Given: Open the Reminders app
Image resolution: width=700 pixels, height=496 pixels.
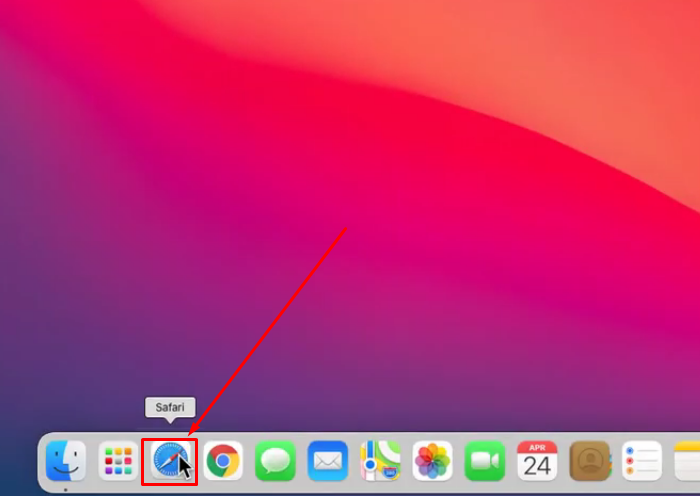Looking at the screenshot, I should [642, 461].
